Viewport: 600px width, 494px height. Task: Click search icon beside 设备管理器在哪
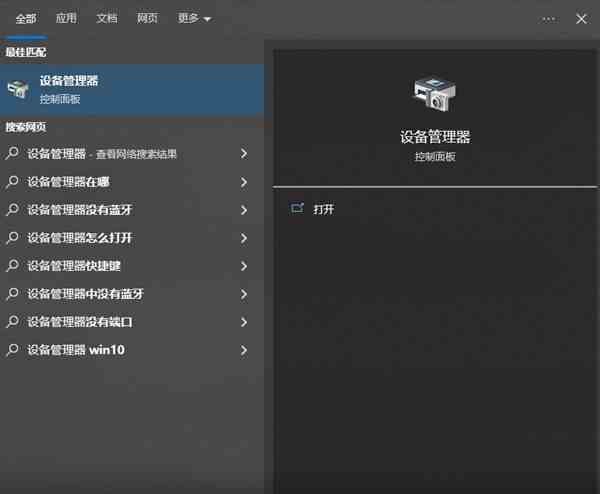click(x=13, y=181)
